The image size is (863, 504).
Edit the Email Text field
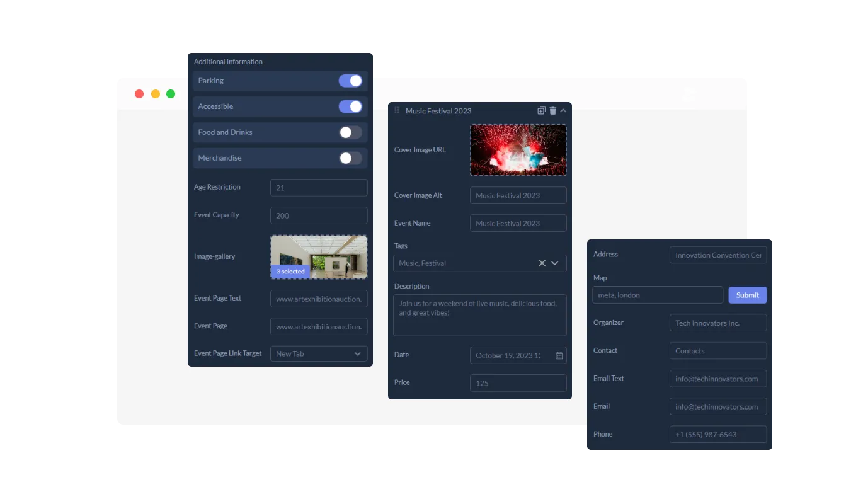(x=718, y=379)
